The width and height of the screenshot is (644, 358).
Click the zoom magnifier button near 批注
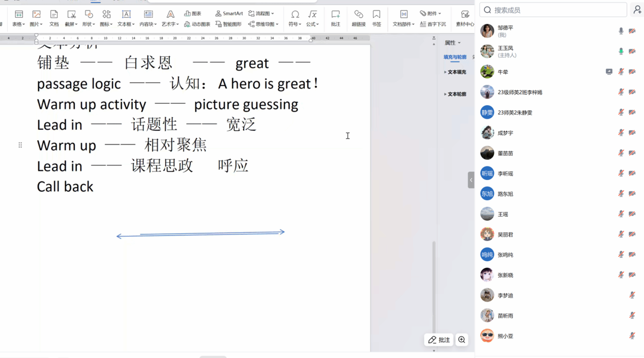tap(461, 340)
